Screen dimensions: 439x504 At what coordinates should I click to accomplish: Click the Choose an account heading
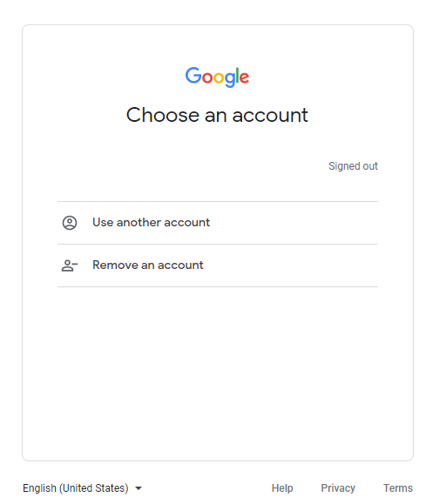click(x=217, y=115)
